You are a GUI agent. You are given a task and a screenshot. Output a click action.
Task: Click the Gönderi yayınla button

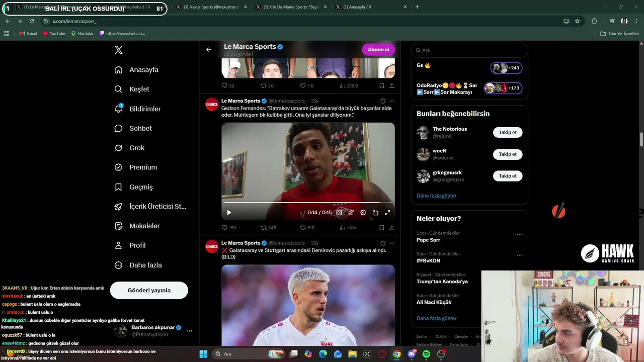pyautogui.click(x=149, y=290)
